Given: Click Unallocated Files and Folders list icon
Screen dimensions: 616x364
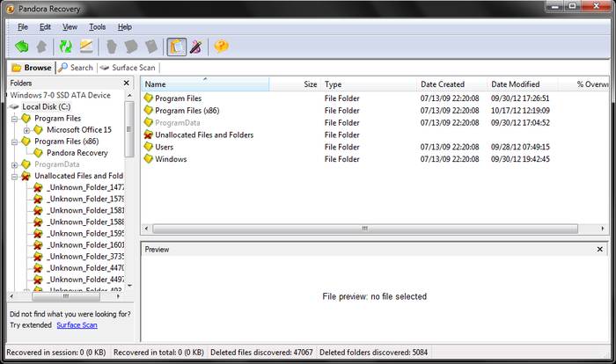Looking at the screenshot, I should [x=148, y=135].
